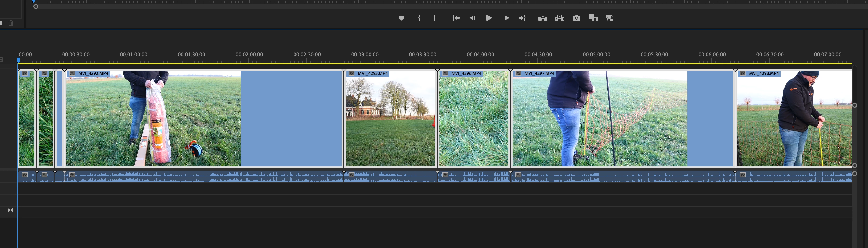Viewport: 868px width, 248px height.
Task: Click the lower video track zoom handle
Action: [855, 165]
